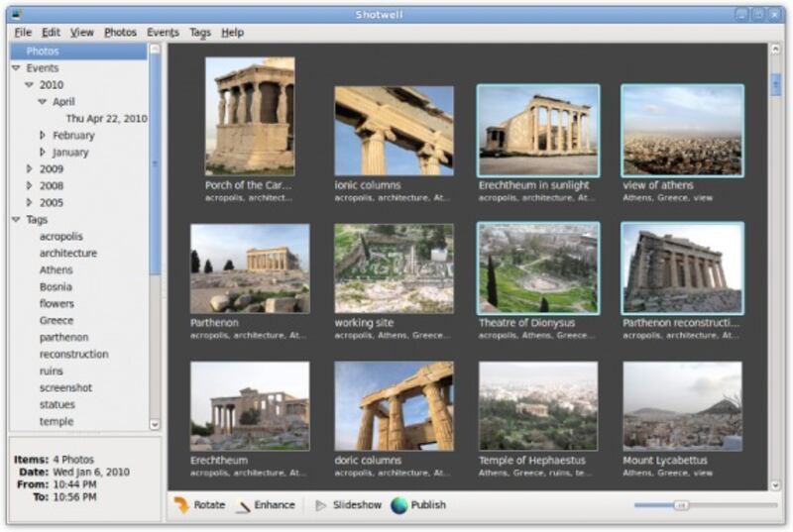Expand the February events node
The image size is (793, 532).
[x=43, y=135]
